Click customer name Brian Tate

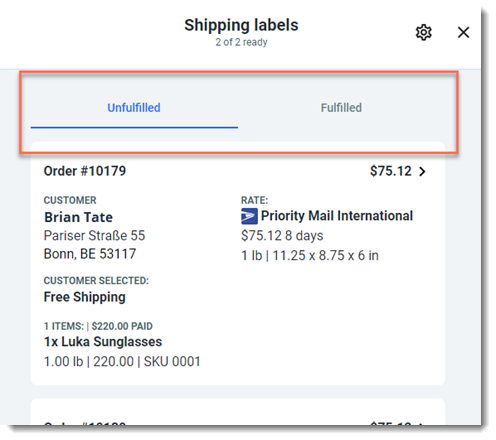tap(79, 217)
